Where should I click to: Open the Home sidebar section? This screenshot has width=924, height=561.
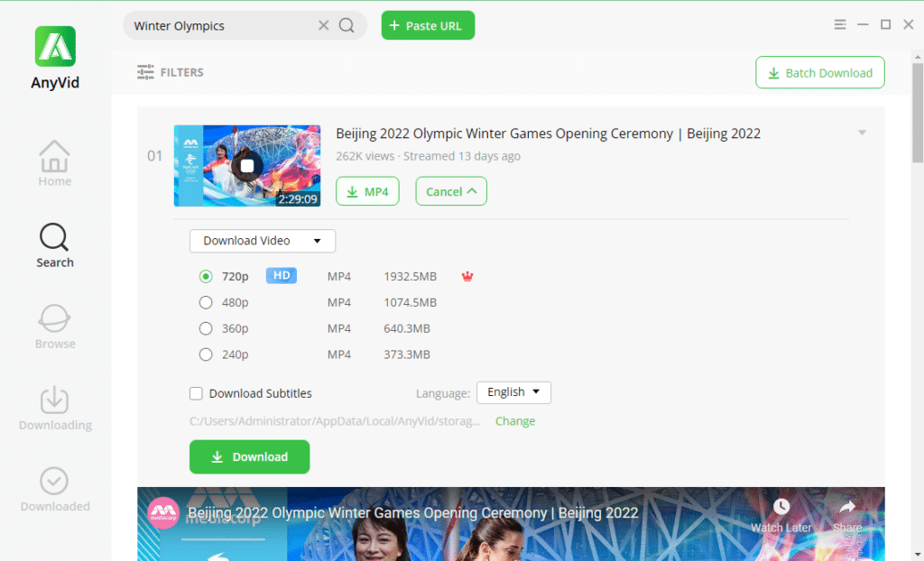[55, 164]
